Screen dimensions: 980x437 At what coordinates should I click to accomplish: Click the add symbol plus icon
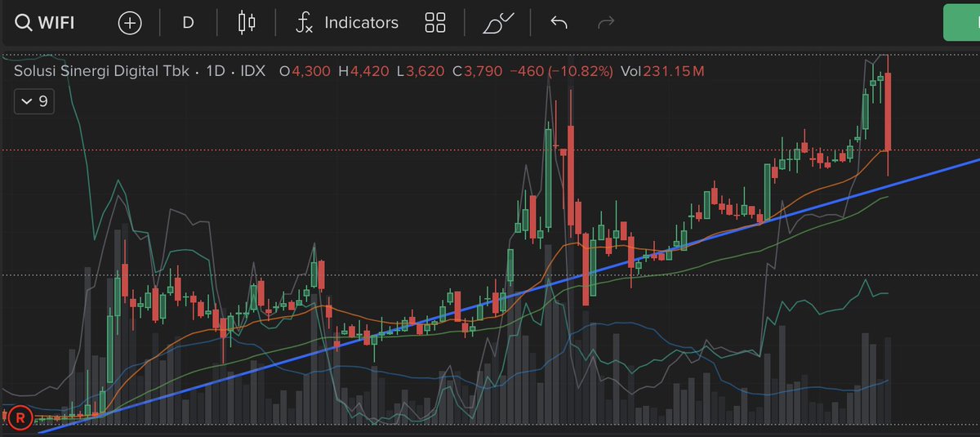(x=130, y=23)
